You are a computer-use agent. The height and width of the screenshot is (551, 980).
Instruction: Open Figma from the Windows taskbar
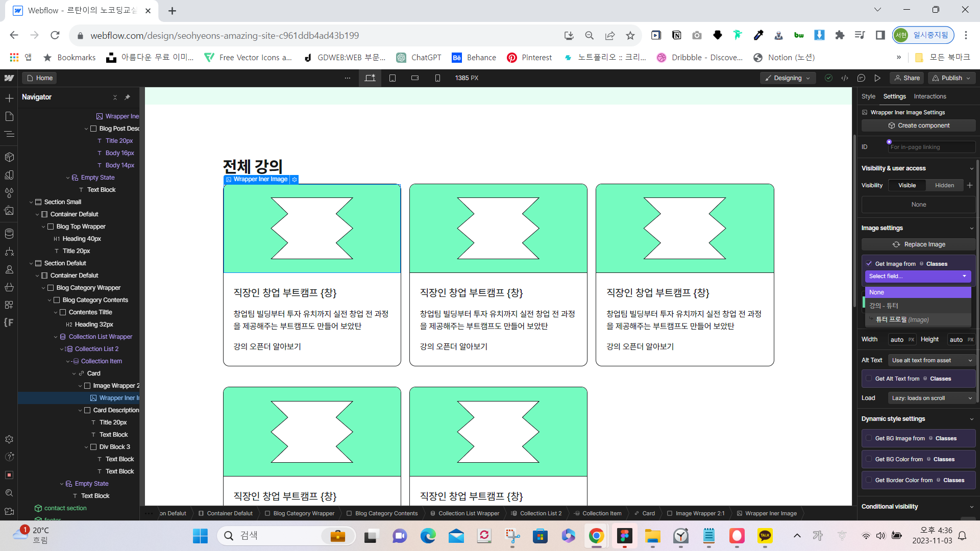pyautogui.click(x=624, y=536)
